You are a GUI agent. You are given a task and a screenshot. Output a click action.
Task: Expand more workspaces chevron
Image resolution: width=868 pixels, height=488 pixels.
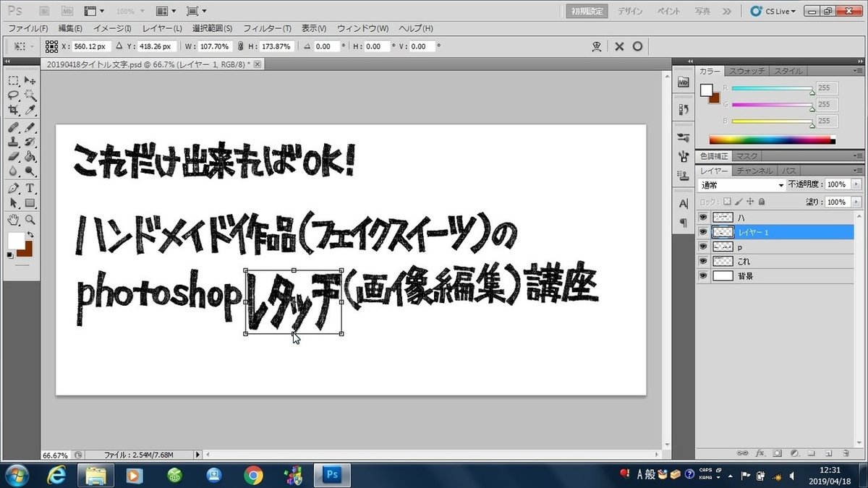coord(727,11)
